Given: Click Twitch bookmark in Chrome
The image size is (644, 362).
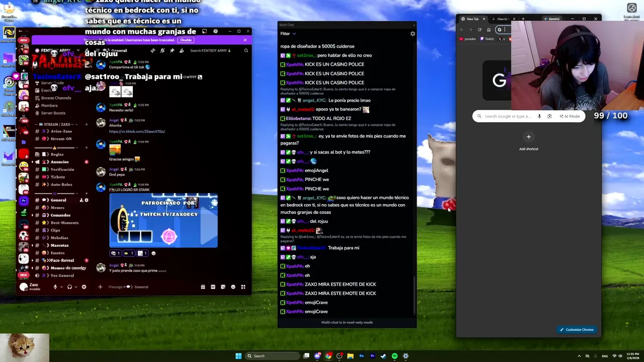Looking at the screenshot, I should (487, 39).
